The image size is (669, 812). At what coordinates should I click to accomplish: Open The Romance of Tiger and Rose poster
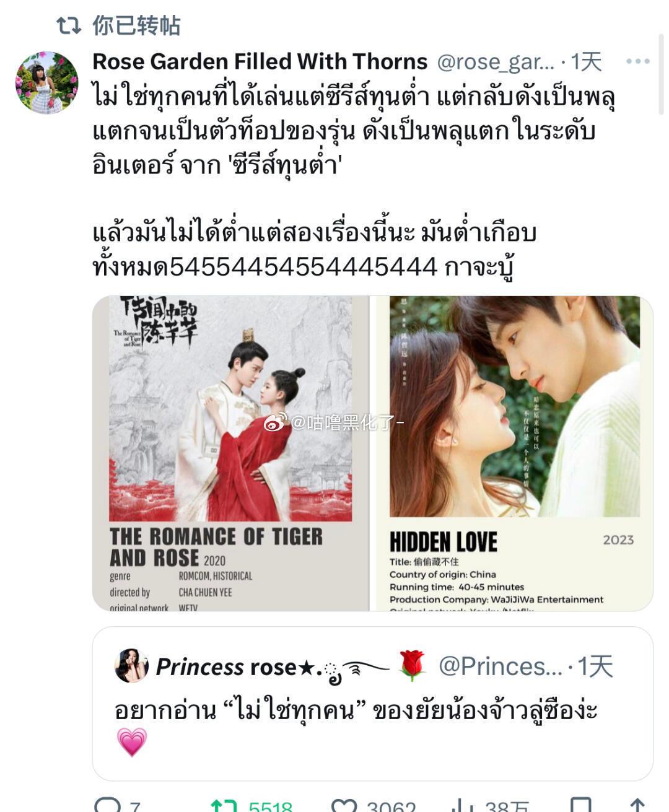coord(230,453)
